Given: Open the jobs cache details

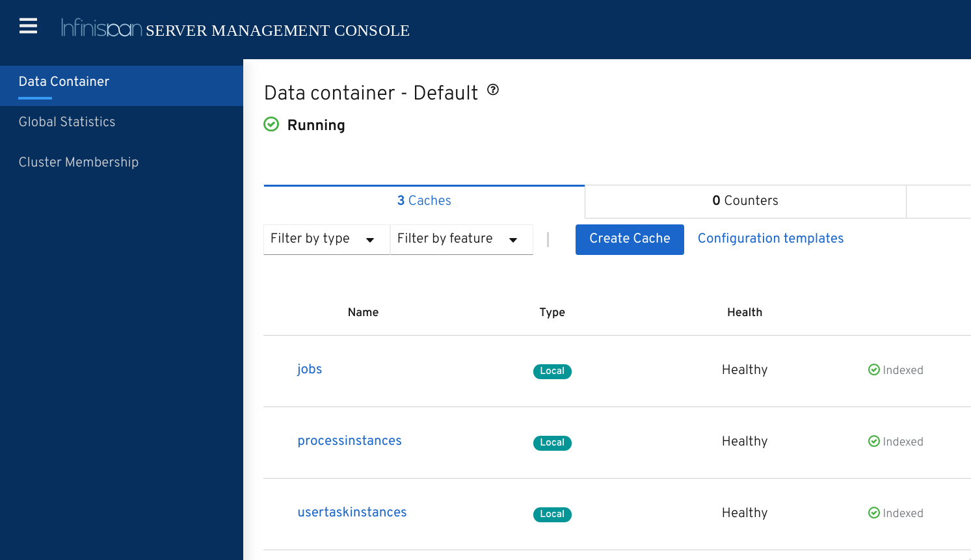Looking at the screenshot, I should tap(310, 369).
